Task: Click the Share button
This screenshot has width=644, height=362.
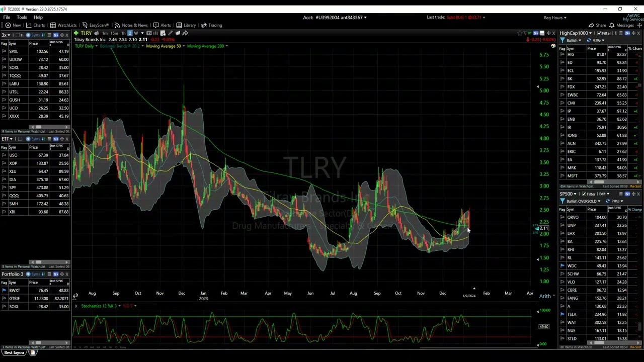Action: [597, 25]
